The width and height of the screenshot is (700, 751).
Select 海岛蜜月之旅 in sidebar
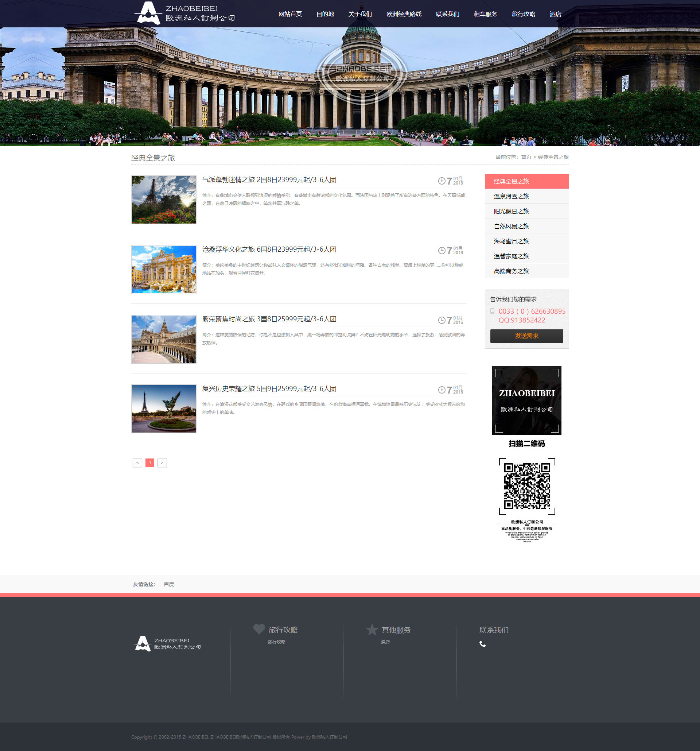(x=511, y=241)
